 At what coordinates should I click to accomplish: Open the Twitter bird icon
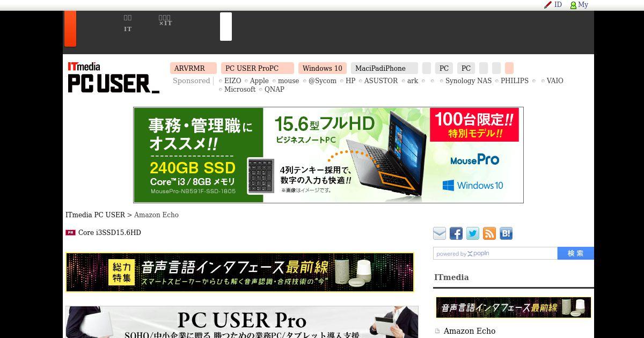click(x=473, y=233)
